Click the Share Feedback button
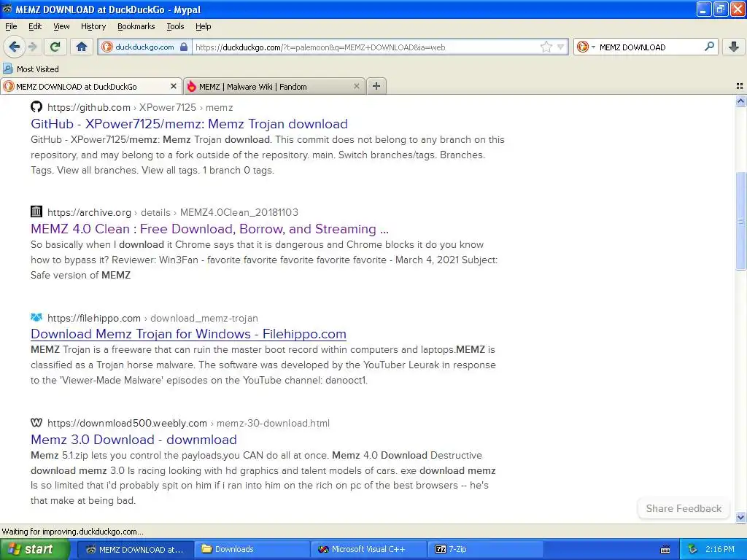The height and width of the screenshot is (560, 747). 684,508
